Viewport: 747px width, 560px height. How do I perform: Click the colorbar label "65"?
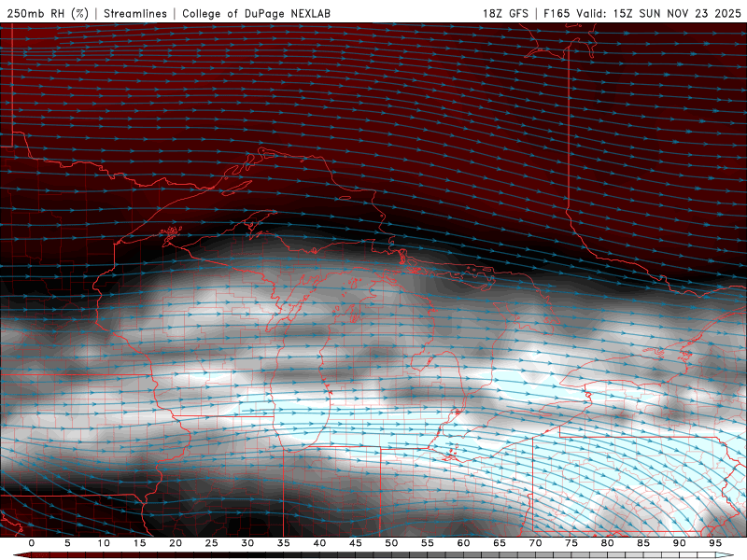pyautogui.click(x=500, y=543)
